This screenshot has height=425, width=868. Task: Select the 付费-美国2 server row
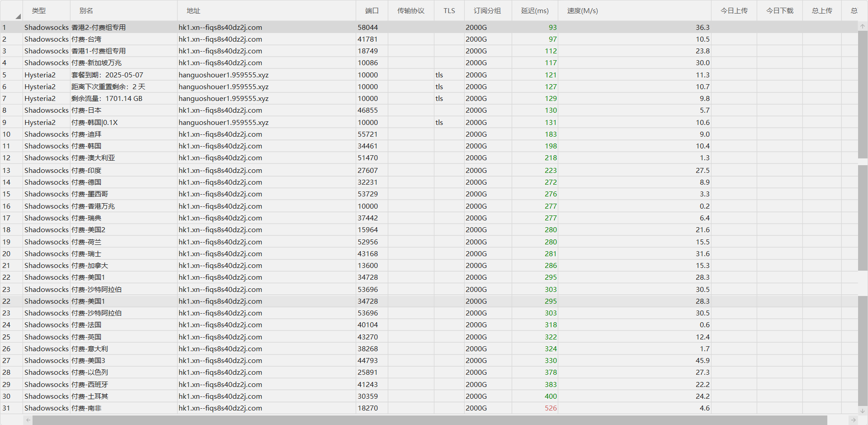coord(429,229)
